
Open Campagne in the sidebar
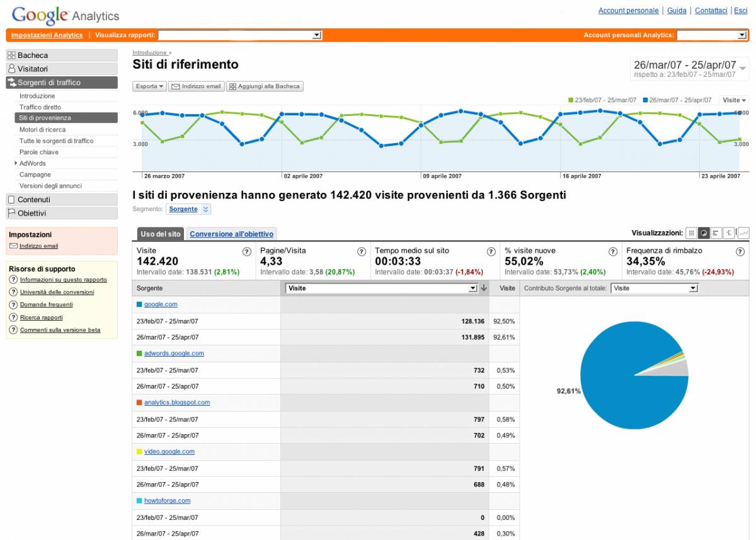click(x=35, y=175)
